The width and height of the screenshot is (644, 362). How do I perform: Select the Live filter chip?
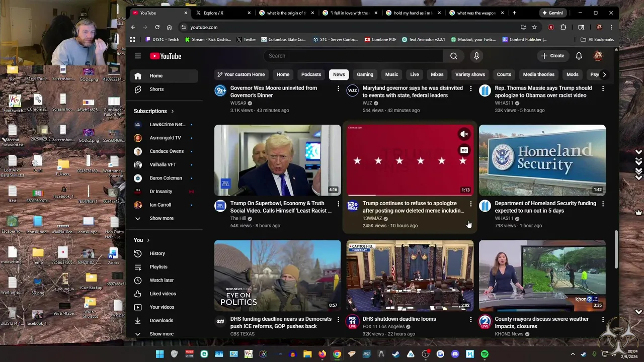415,74
